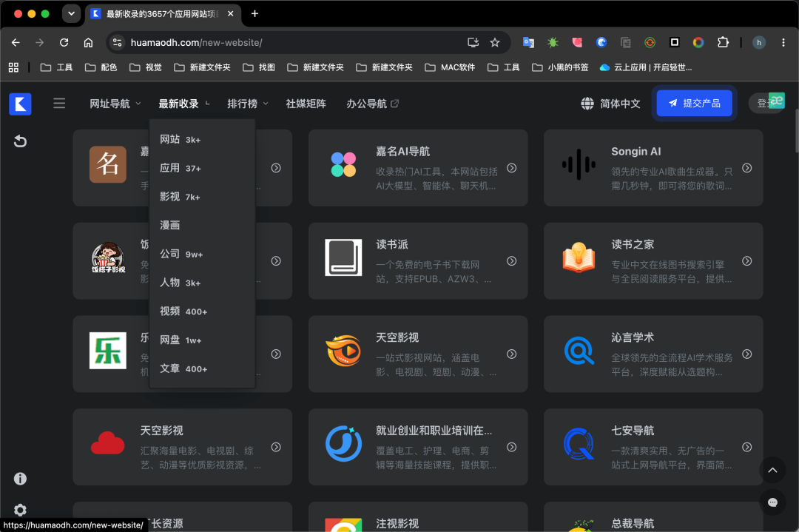The width and height of the screenshot is (799, 532).
Task: Open the settings gear in sidebar
Action: pos(20,510)
